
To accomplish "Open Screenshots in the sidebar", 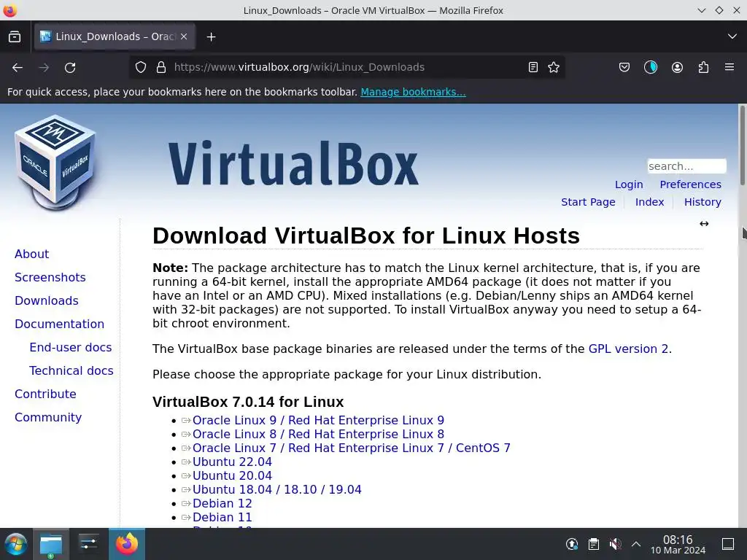I will click(x=50, y=277).
